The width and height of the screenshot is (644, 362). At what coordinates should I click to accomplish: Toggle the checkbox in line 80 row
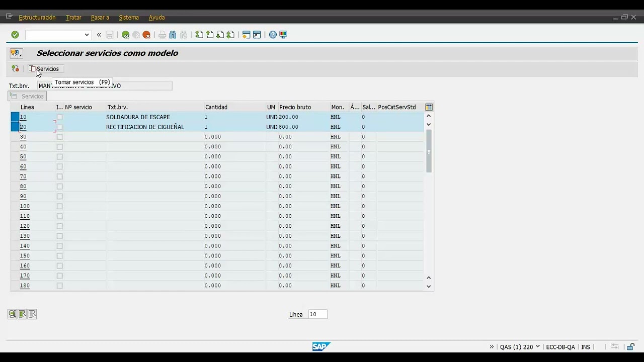click(x=59, y=187)
